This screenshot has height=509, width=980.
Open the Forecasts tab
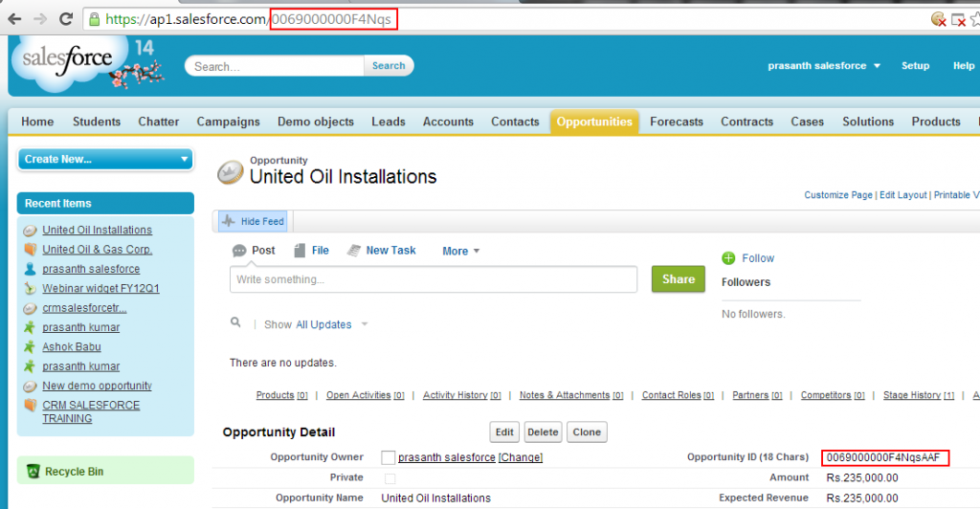click(677, 122)
